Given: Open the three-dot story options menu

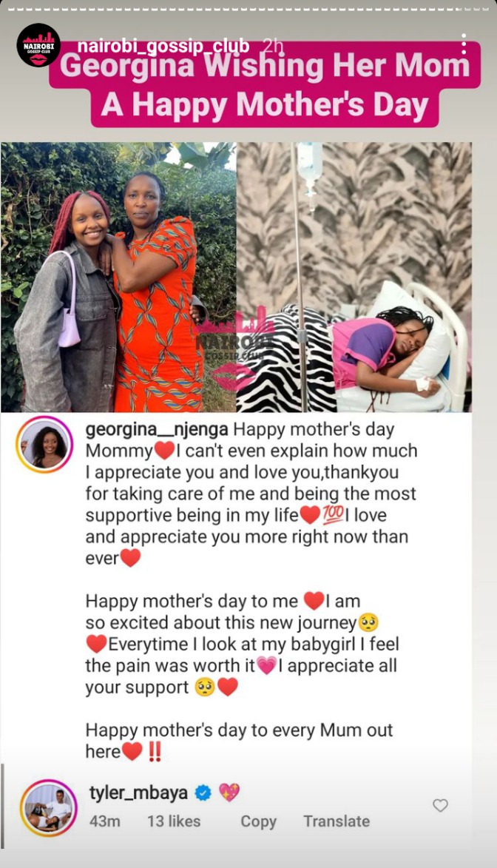Looking at the screenshot, I should (x=464, y=44).
